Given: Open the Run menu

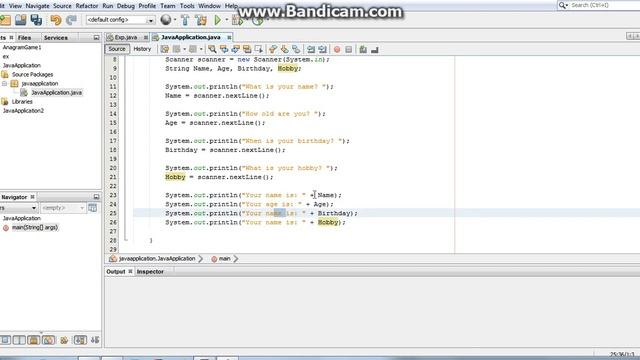Looking at the screenshot, I should click(x=107, y=6).
